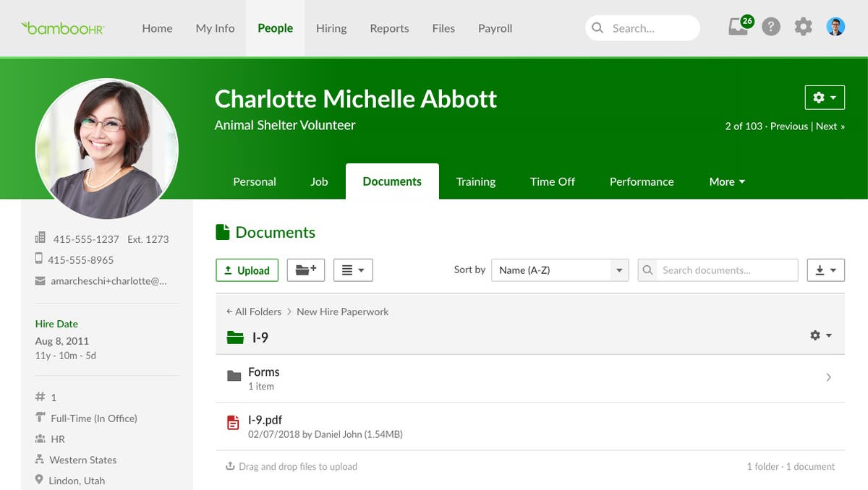This screenshot has height=490, width=868.
Task: Open the I-9 folder gear dropdown
Action: [x=821, y=335]
